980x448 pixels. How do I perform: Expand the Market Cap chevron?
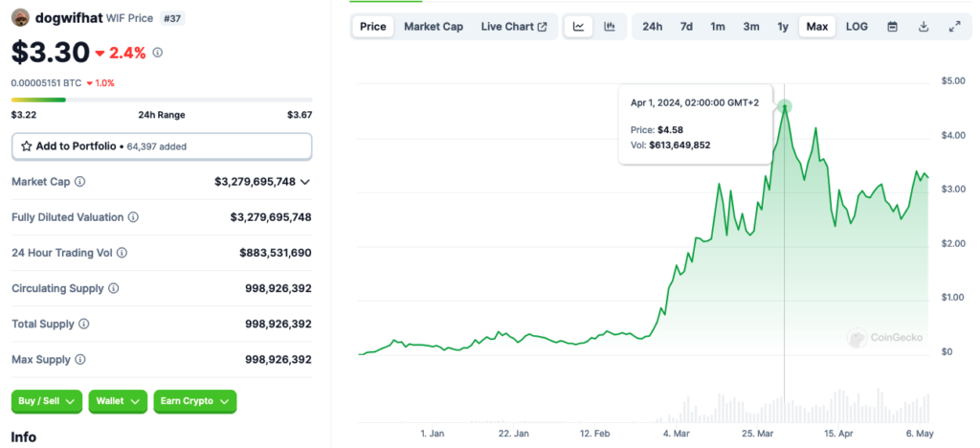305,182
